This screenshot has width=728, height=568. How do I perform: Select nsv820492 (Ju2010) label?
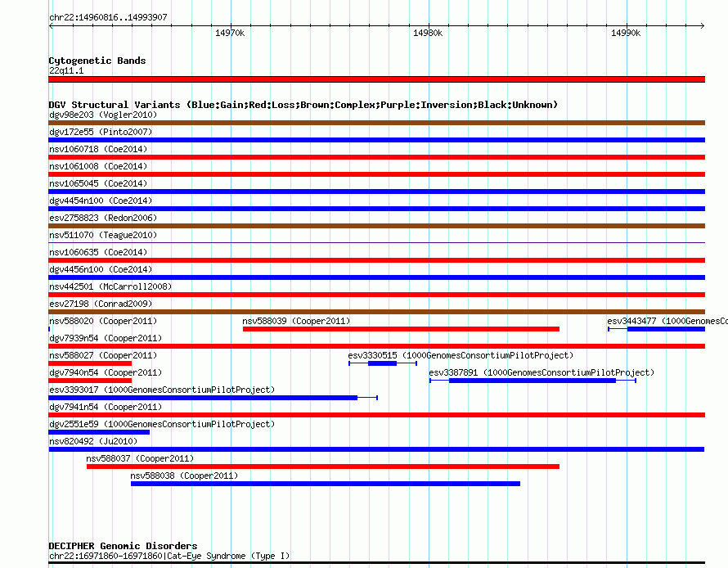[93, 441]
